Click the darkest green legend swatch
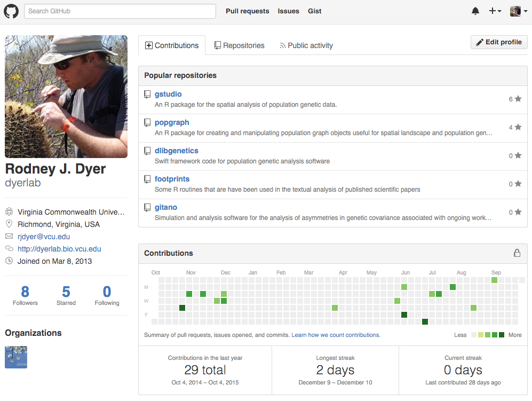532x401 pixels. pos(502,335)
